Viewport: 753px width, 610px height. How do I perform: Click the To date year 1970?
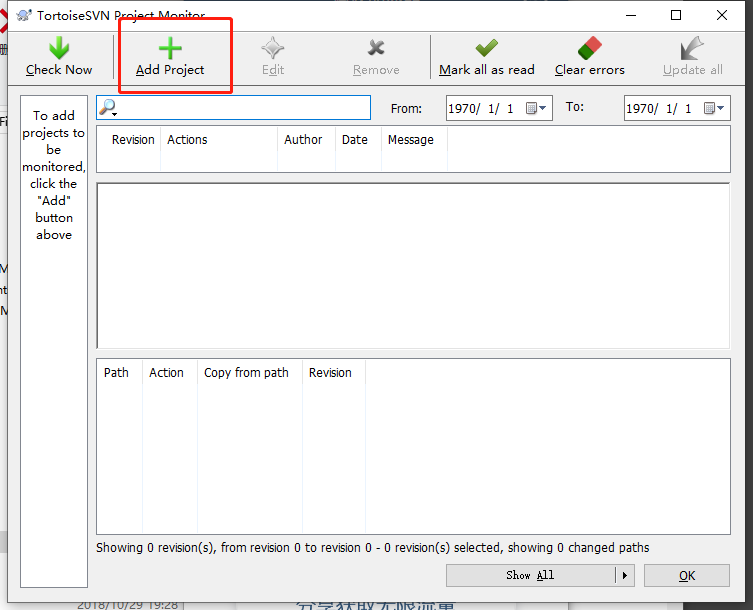click(640, 109)
